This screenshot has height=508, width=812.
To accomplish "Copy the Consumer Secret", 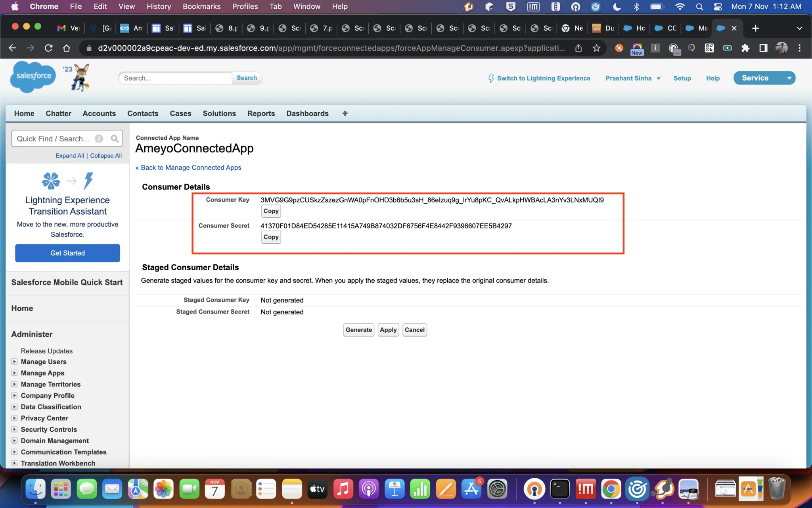I will point(271,237).
